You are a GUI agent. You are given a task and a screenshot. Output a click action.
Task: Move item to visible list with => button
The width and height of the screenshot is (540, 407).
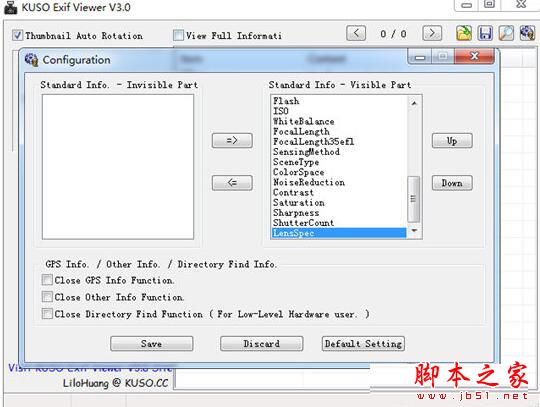pyautogui.click(x=232, y=140)
